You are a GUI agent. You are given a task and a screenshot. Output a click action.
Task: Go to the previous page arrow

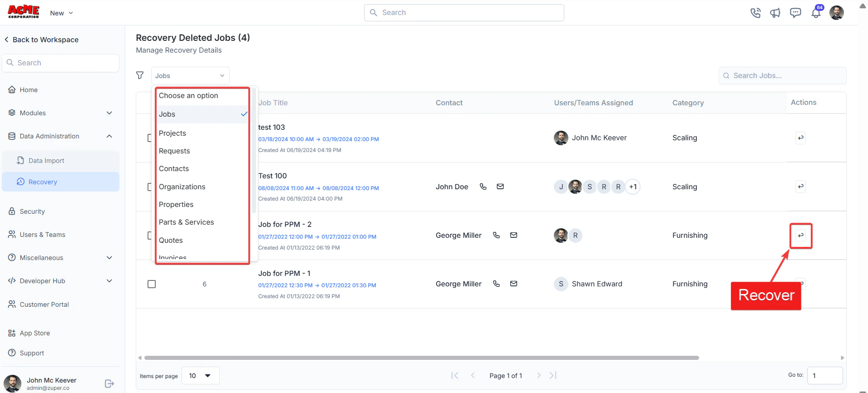(473, 375)
